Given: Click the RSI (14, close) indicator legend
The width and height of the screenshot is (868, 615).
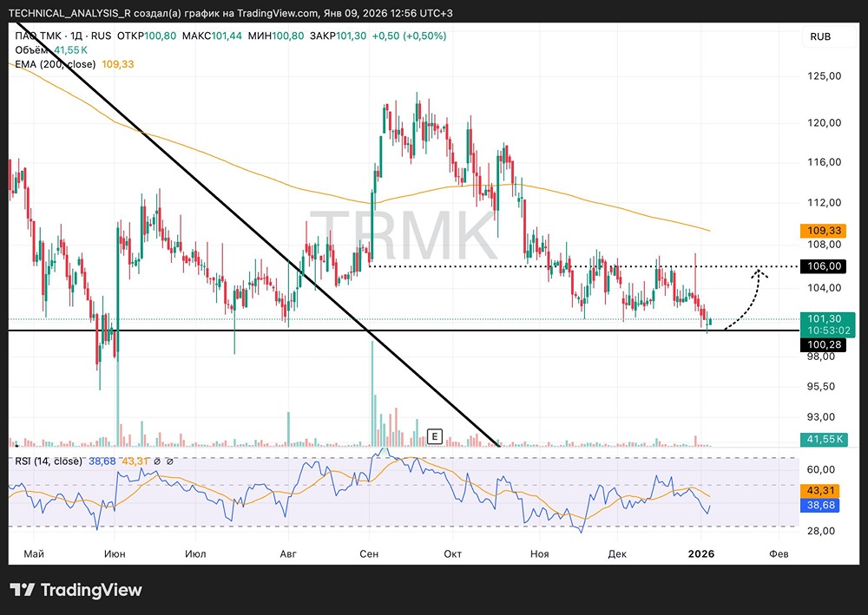Looking at the screenshot, I should (49, 461).
